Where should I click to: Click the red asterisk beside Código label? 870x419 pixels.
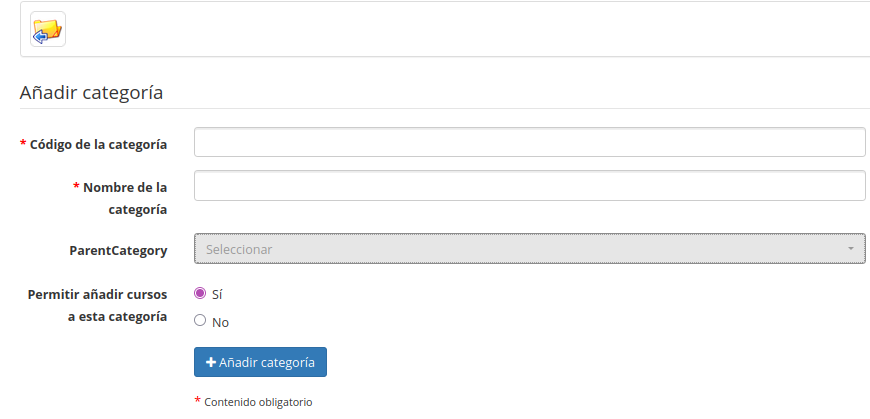23,144
